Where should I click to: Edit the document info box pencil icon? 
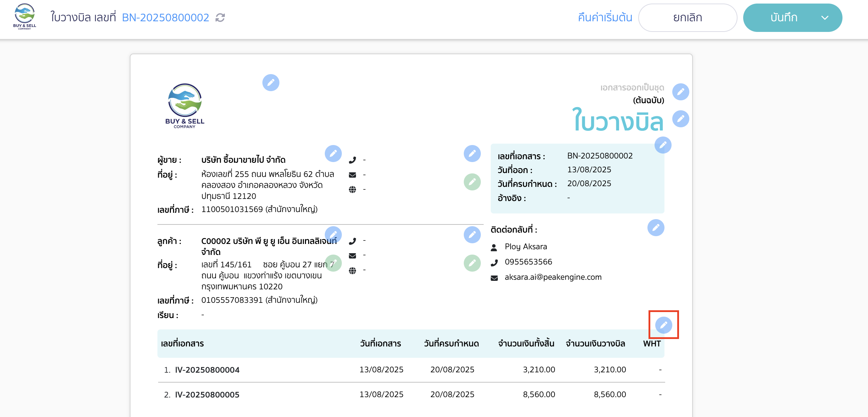click(663, 145)
